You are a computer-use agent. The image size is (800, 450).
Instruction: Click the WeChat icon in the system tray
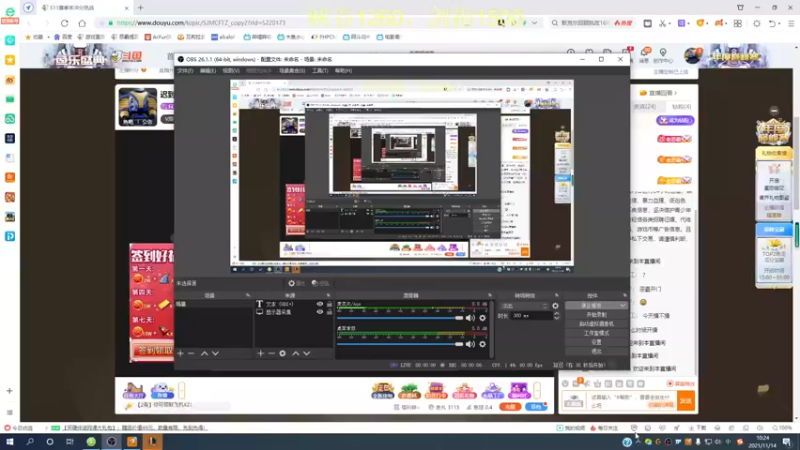point(648,442)
